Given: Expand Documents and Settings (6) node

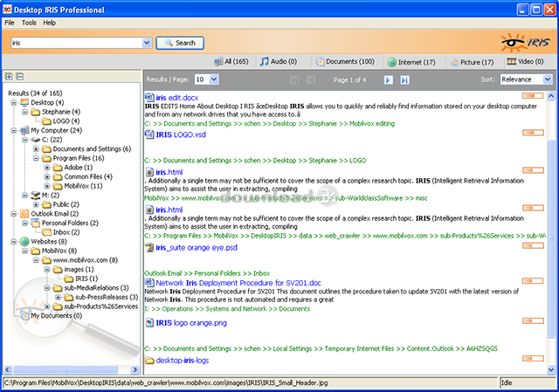Looking at the screenshot, I should click(36, 148).
